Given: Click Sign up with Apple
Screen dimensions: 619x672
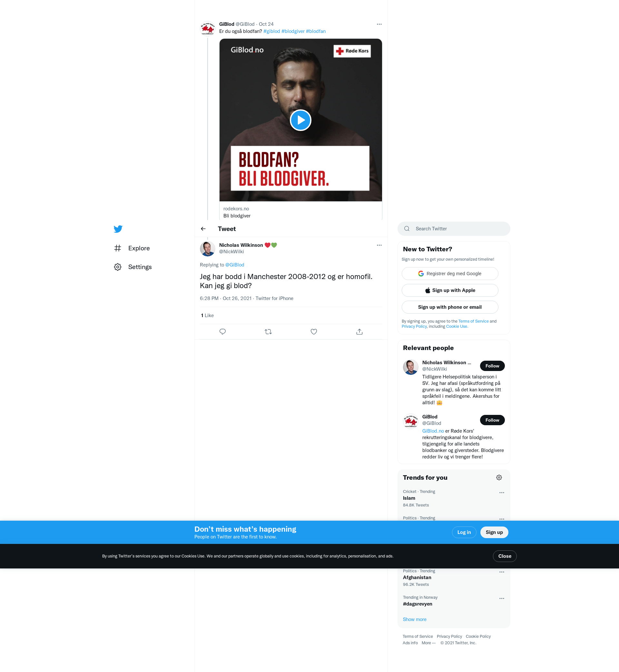Looking at the screenshot, I should (449, 290).
